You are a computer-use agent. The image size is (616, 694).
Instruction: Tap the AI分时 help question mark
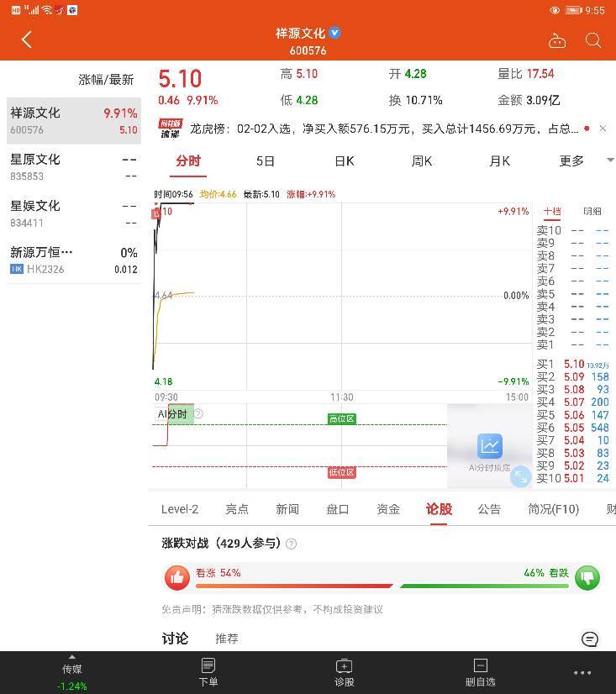pos(198,414)
